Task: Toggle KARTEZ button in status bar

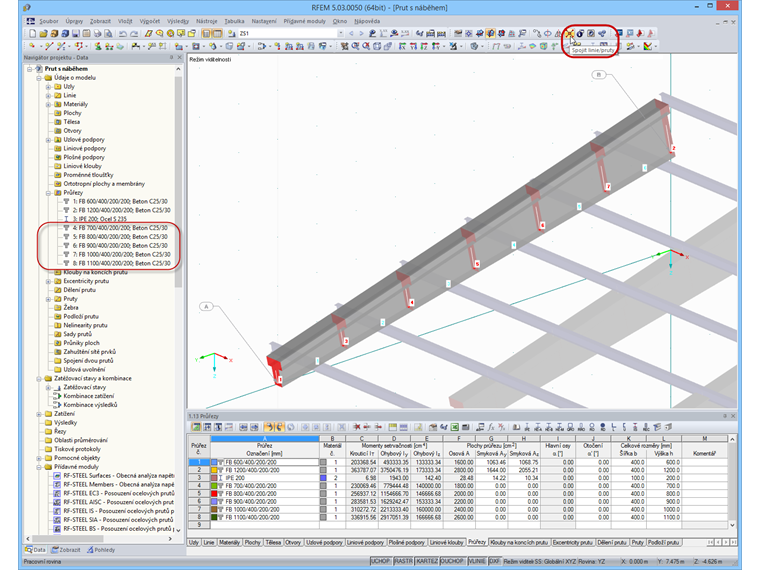Action: pos(427,561)
